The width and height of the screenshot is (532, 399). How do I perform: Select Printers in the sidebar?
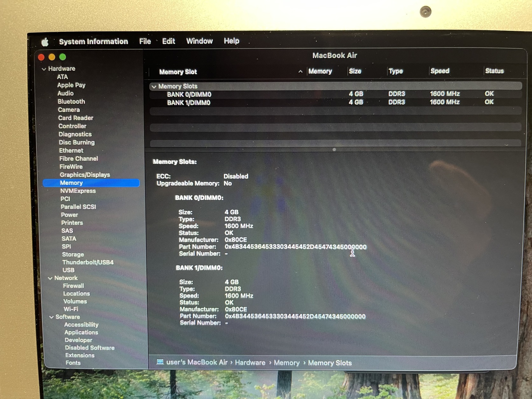tap(72, 223)
